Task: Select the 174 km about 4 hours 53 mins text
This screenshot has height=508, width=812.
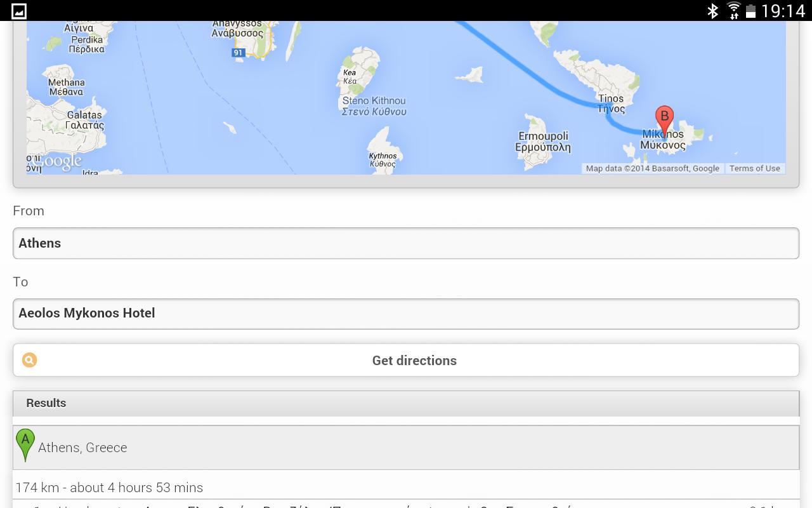Action: coord(109,488)
